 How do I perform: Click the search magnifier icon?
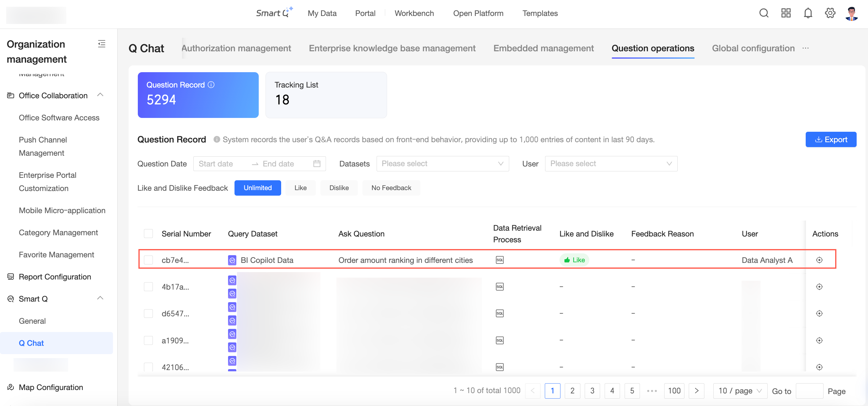click(764, 13)
